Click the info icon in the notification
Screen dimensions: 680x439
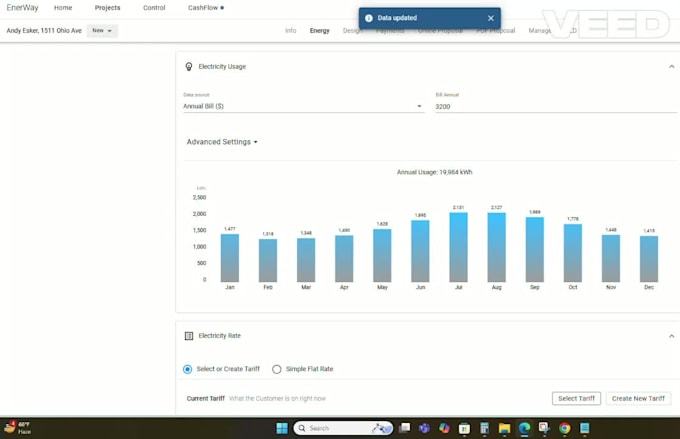click(x=368, y=18)
